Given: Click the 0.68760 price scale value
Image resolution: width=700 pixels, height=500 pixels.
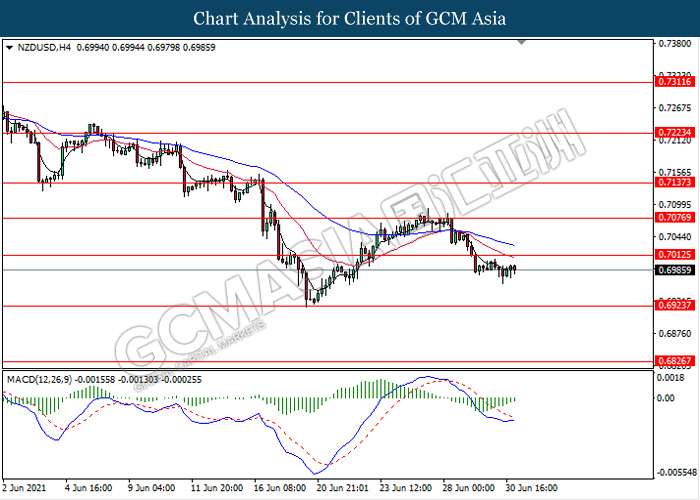Looking at the screenshot, I should pos(675,333).
